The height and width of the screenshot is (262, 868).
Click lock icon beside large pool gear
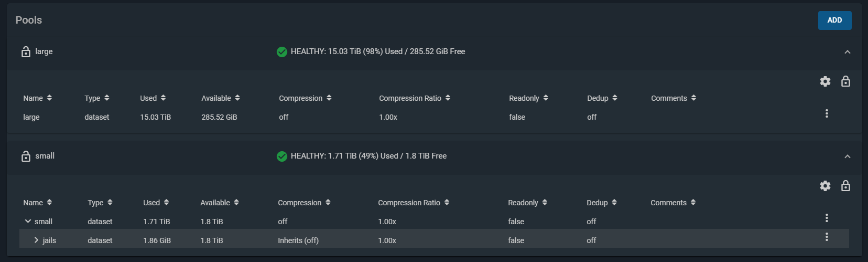tap(845, 81)
